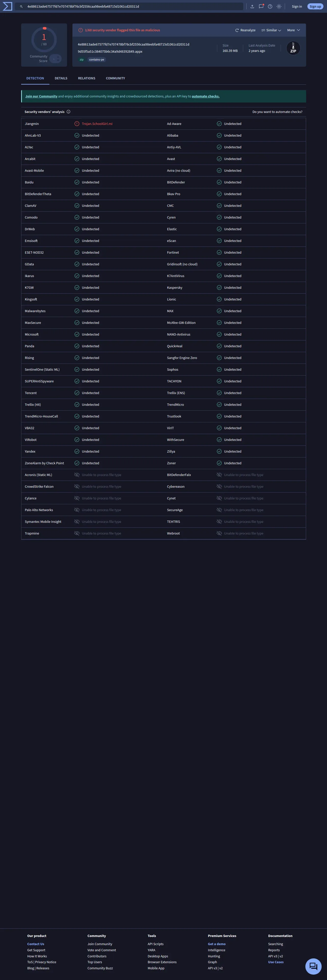
Task: Expand the Similar dropdown
Action: point(271,30)
